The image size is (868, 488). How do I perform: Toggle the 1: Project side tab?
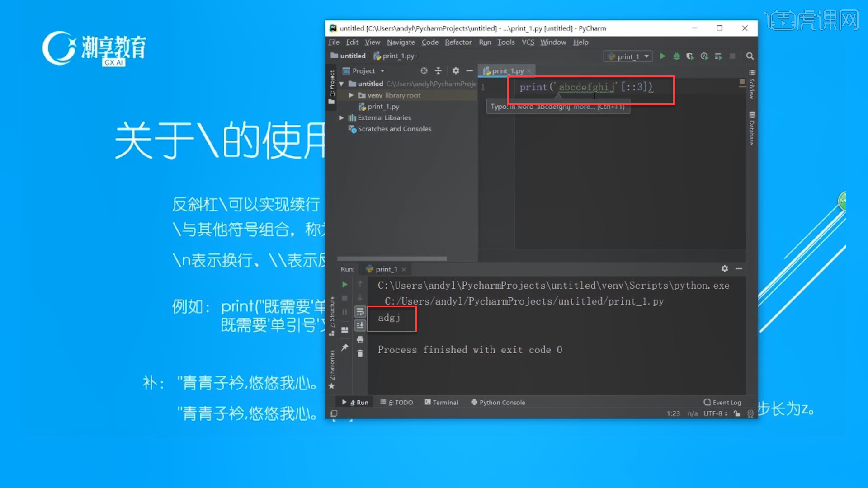[332, 87]
